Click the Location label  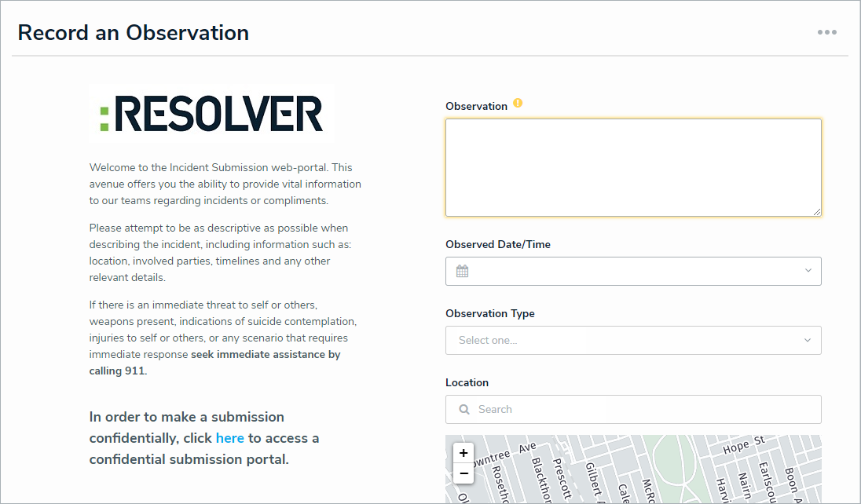tap(467, 382)
